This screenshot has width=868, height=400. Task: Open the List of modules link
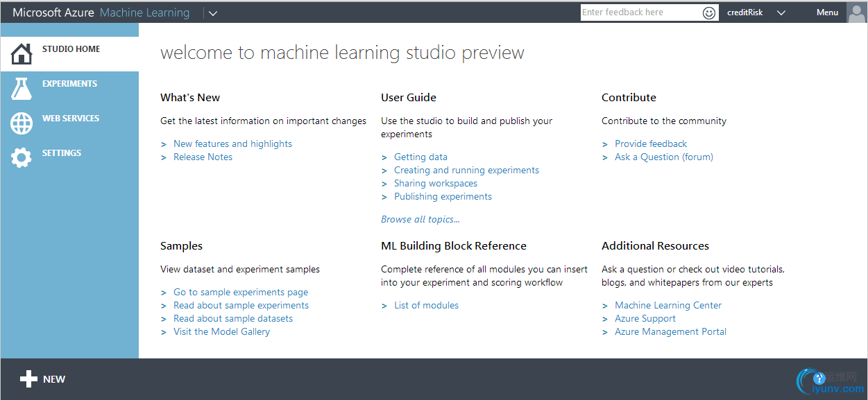(426, 305)
